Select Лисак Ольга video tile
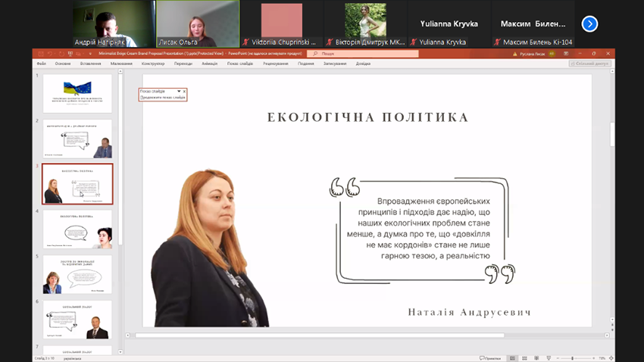This screenshot has height=362, width=644. click(197, 23)
